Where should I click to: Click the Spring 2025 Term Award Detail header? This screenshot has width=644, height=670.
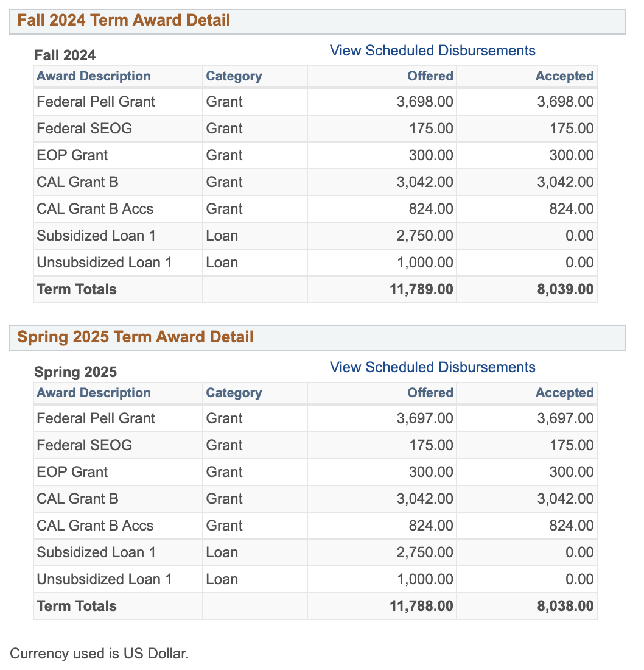click(x=135, y=337)
